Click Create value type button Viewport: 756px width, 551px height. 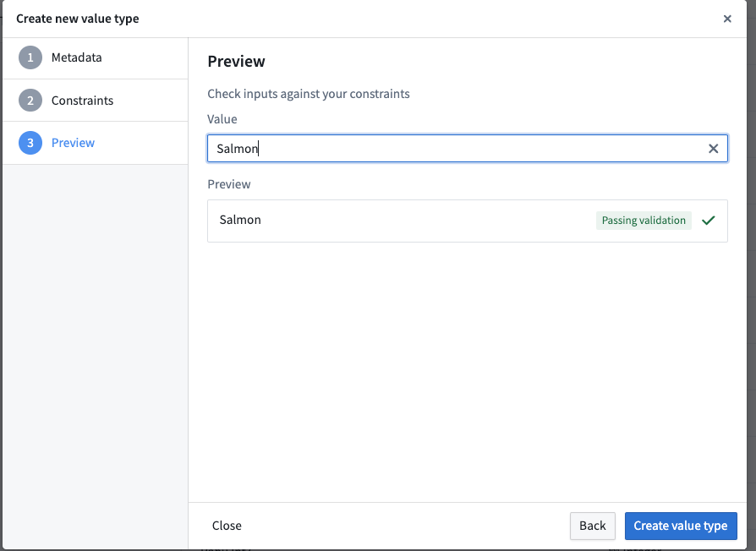tap(681, 526)
